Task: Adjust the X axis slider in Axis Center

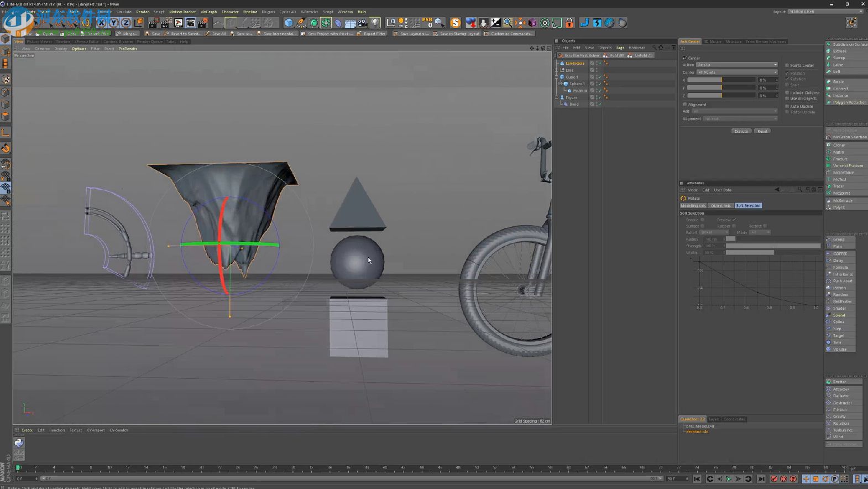Action: pos(721,80)
